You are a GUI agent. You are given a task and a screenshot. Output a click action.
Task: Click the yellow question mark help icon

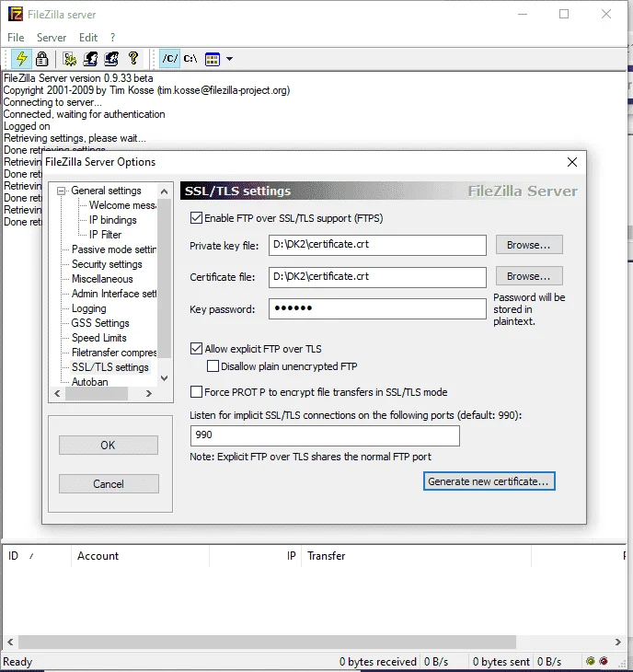pos(133,58)
